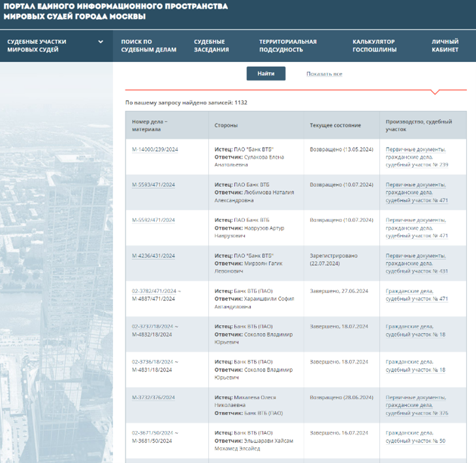The width and height of the screenshot is (476, 463).
Task: Go to Судебные заседания section
Action: click(211, 46)
